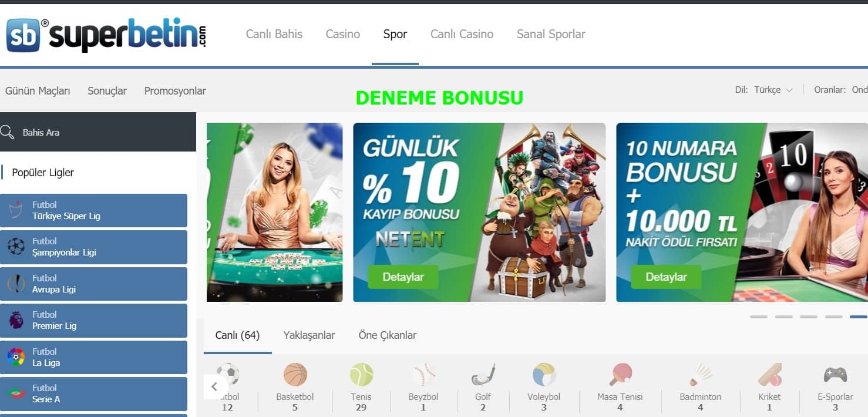Select the Kriket bat icon

(769, 374)
